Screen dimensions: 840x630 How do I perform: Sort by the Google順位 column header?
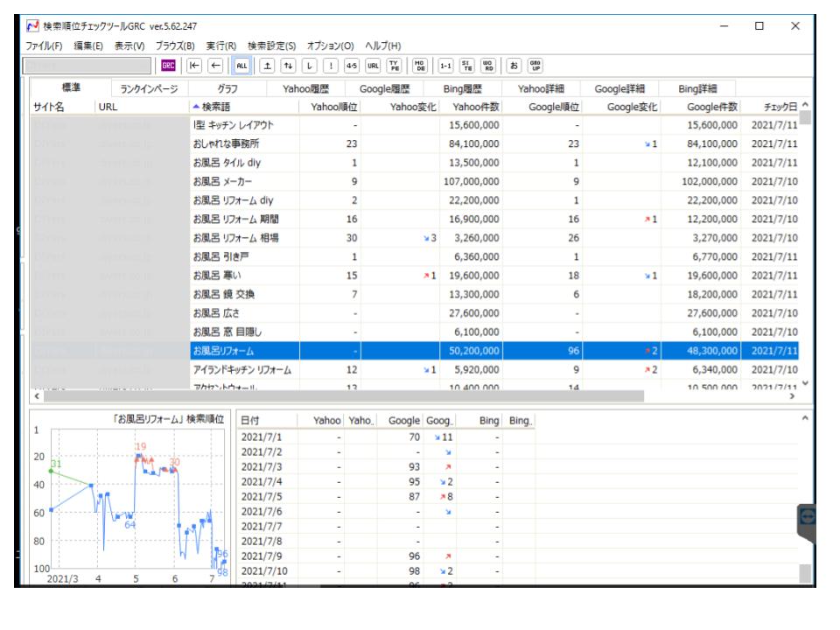[x=542, y=107]
